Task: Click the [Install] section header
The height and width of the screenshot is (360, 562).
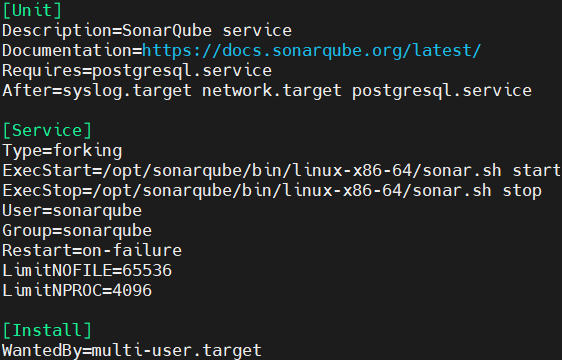Action: coord(47,331)
